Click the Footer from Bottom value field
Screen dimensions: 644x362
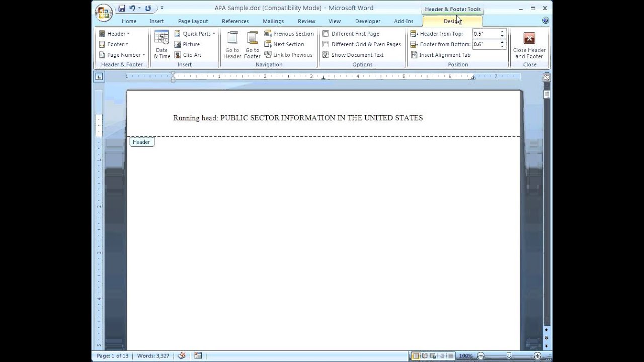[485, 44]
